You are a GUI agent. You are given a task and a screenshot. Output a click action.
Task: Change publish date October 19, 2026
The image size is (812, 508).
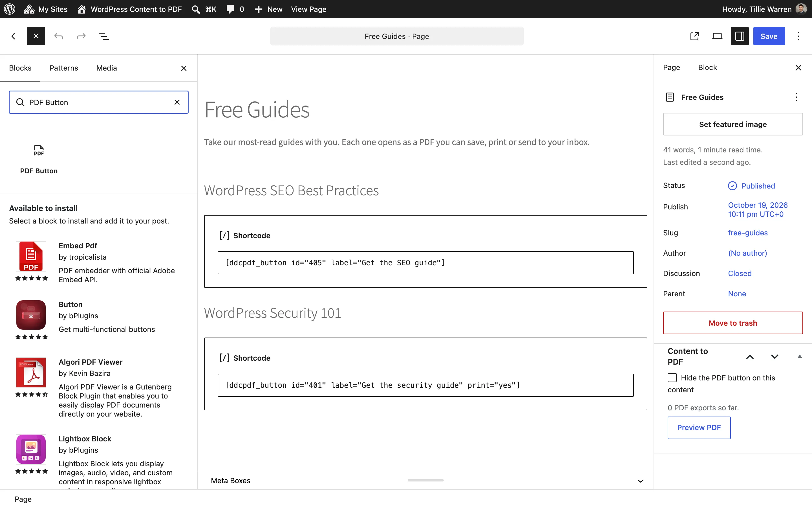pyautogui.click(x=758, y=210)
